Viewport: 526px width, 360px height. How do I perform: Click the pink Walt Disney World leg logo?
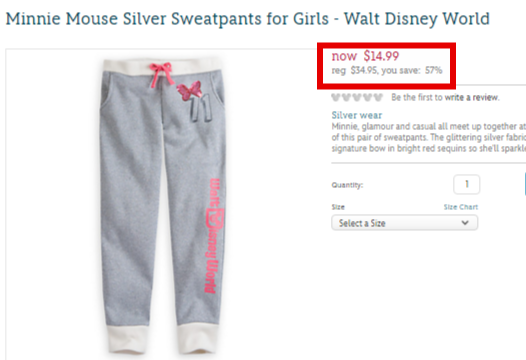pyautogui.click(x=213, y=236)
